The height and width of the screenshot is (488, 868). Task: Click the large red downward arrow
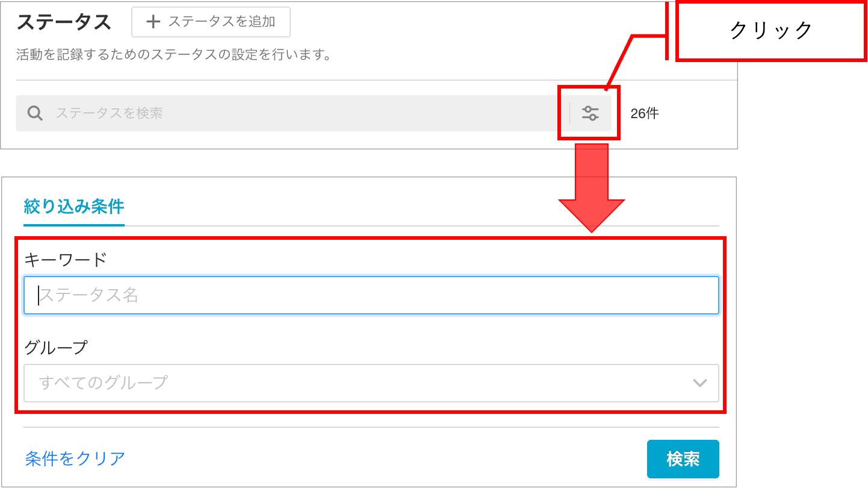click(592, 188)
